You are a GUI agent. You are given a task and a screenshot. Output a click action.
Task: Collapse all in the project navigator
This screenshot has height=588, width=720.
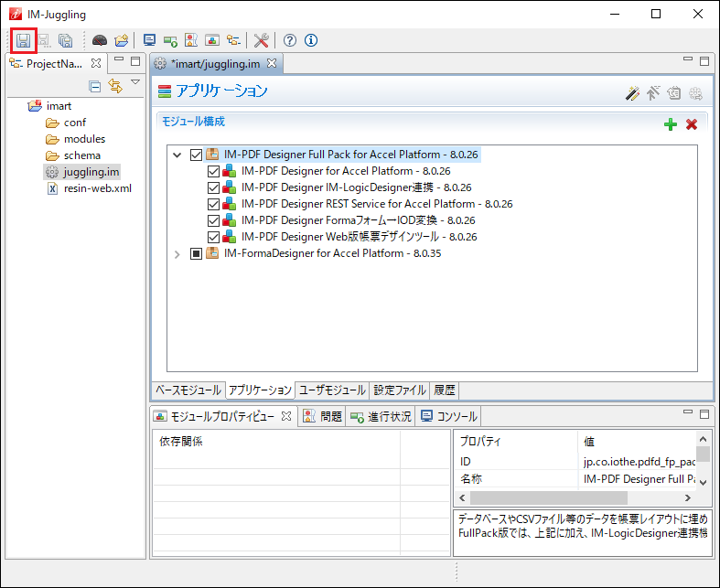tap(94, 86)
